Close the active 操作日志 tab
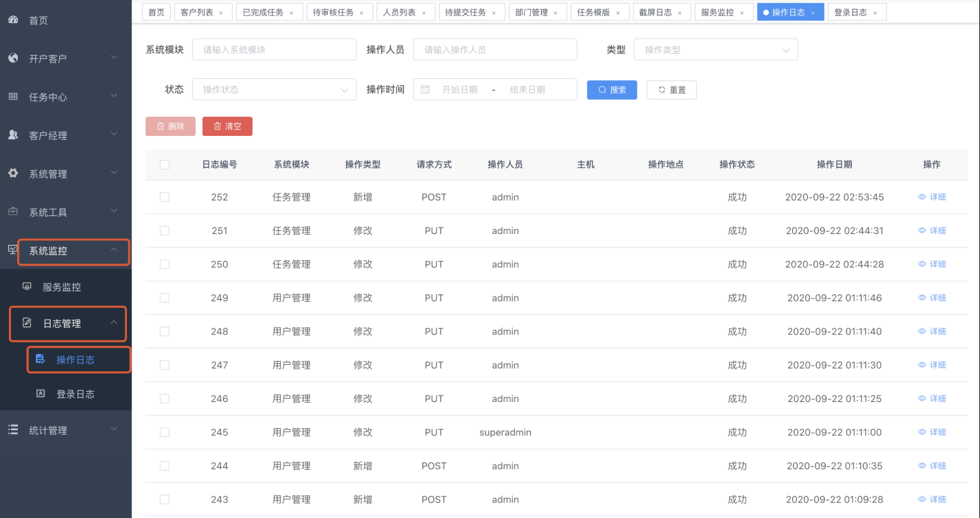Viewport: 980px width, 518px height. pos(813,13)
